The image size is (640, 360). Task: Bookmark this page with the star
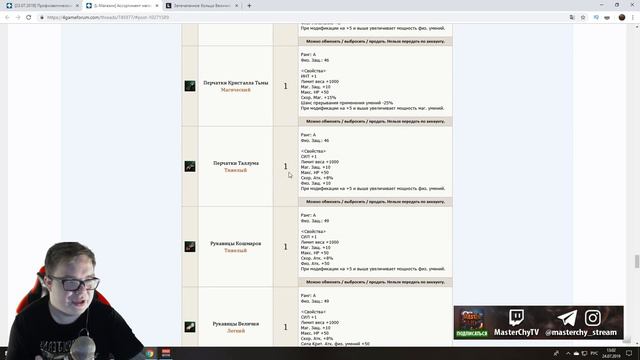tap(583, 18)
